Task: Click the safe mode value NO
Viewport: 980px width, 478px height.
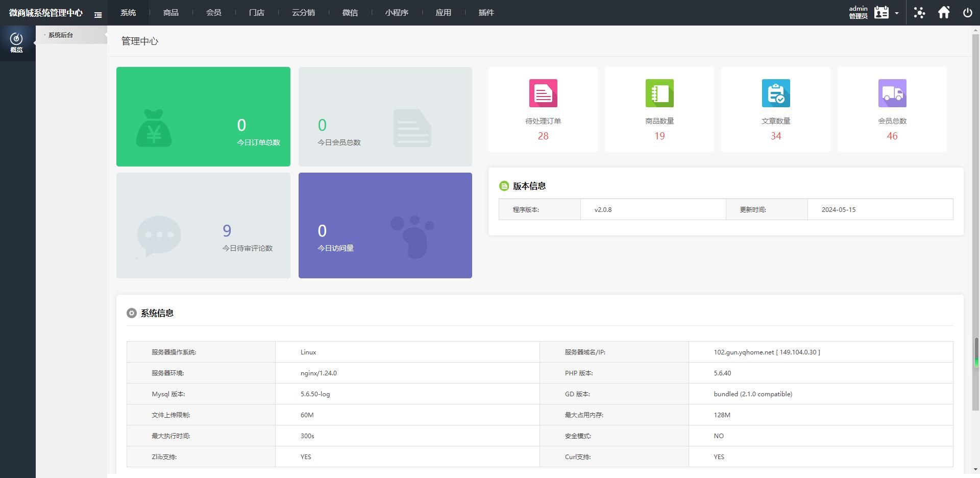Action: pyautogui.click(x=719, y=436)
